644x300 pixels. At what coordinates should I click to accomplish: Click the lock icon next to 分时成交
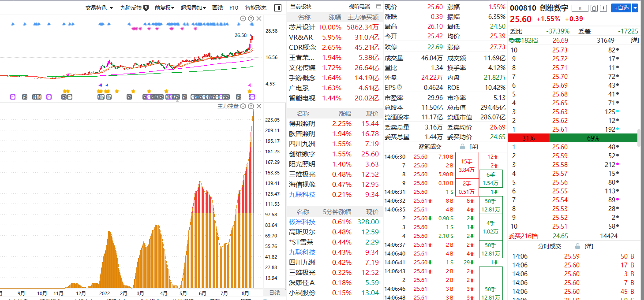click(x=577, y=246)
